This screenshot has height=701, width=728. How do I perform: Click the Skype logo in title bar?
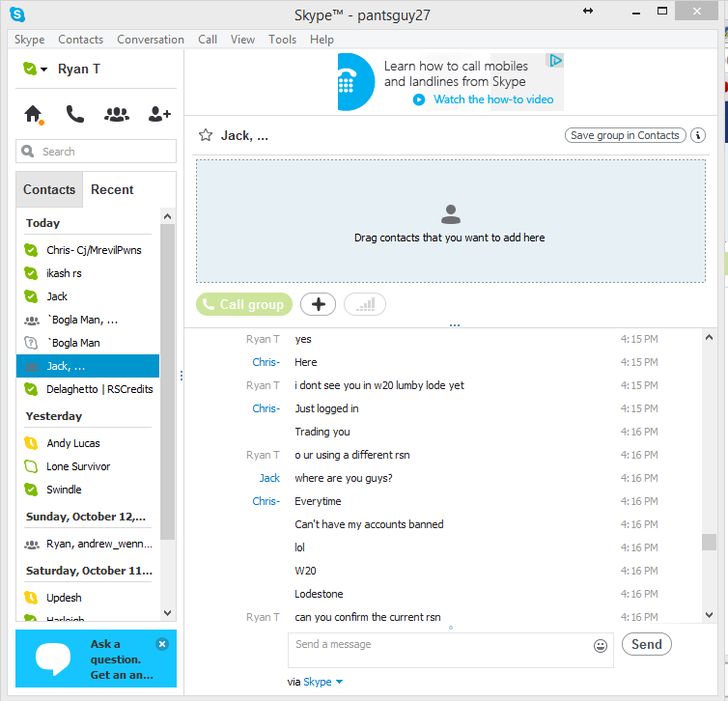[17, 14]
